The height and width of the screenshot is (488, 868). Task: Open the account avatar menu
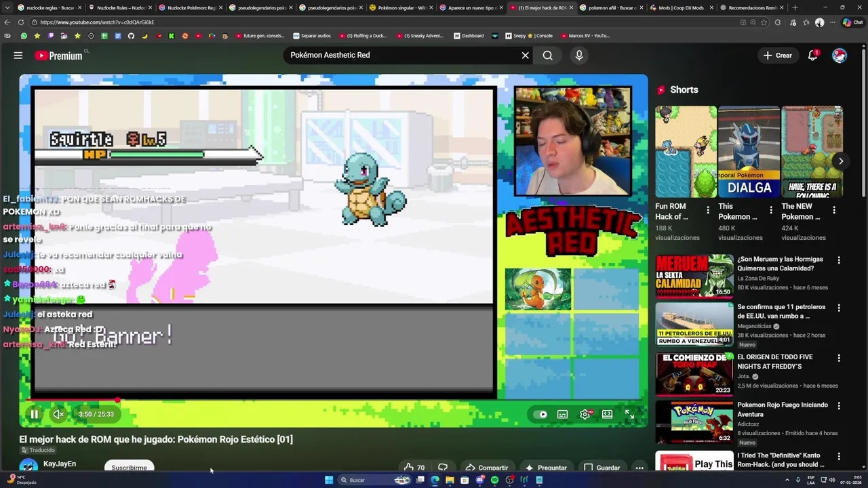(x=840, y=56)
